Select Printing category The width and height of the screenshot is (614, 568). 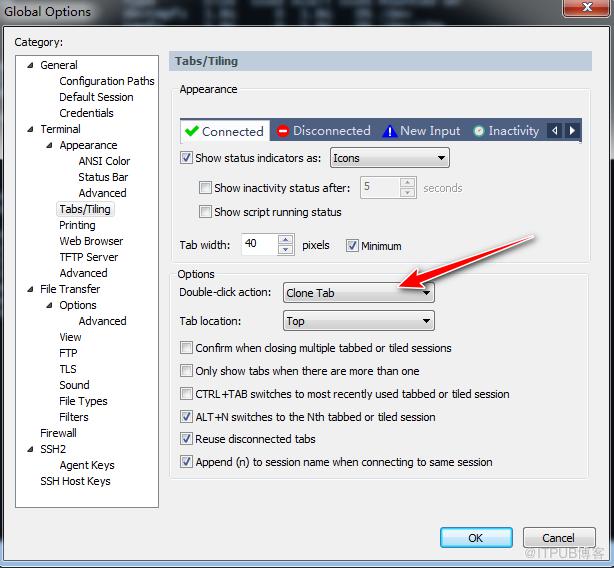pyautogui.click(x=77, y=225)
